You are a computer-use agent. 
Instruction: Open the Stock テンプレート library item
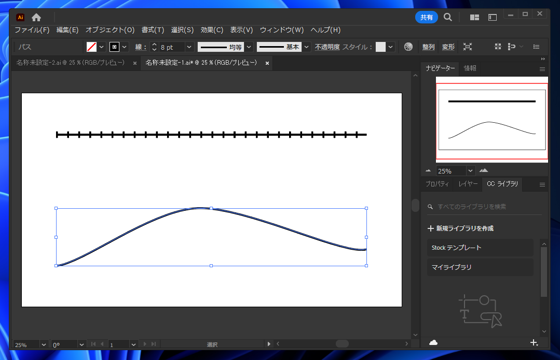point(480,248)
